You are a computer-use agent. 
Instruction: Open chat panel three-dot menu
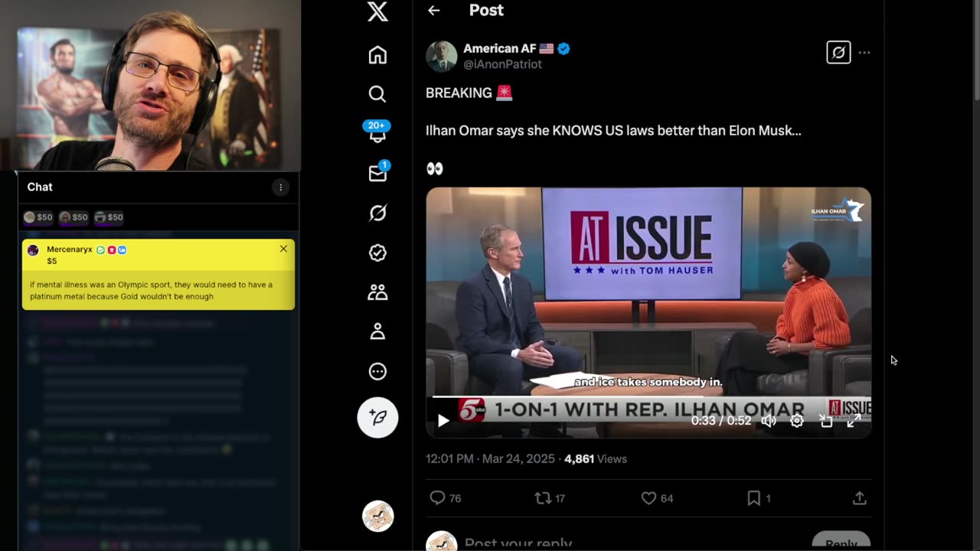(x=281, y=187)
